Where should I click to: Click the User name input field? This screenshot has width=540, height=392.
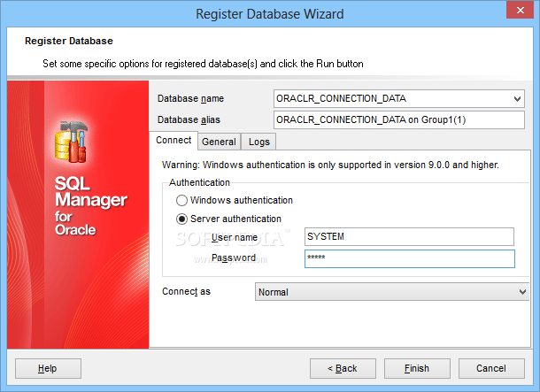coord(409,236)
